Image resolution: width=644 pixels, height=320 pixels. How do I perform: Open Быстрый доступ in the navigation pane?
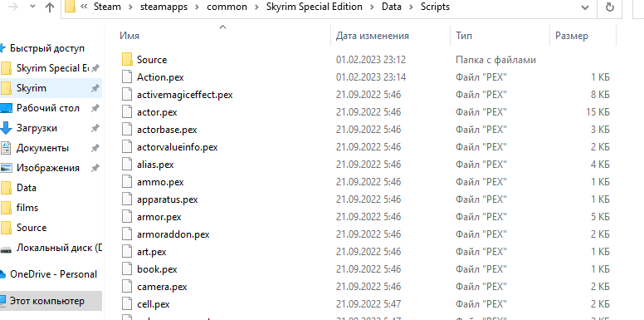[46, 48]
